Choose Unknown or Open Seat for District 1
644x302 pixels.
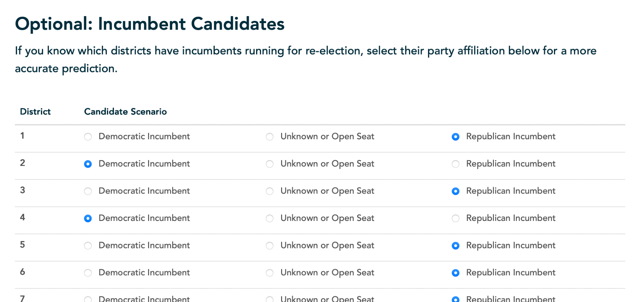point(270,137)
